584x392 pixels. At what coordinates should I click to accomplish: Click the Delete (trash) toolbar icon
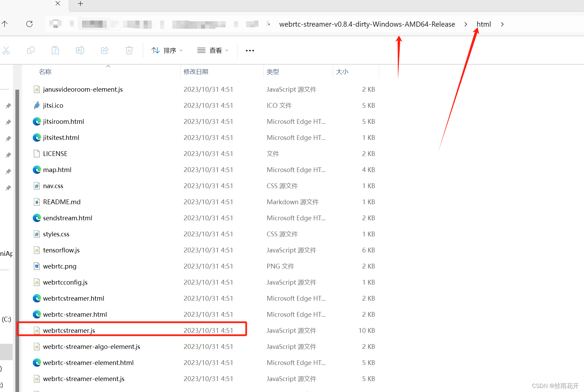(129, 50)
